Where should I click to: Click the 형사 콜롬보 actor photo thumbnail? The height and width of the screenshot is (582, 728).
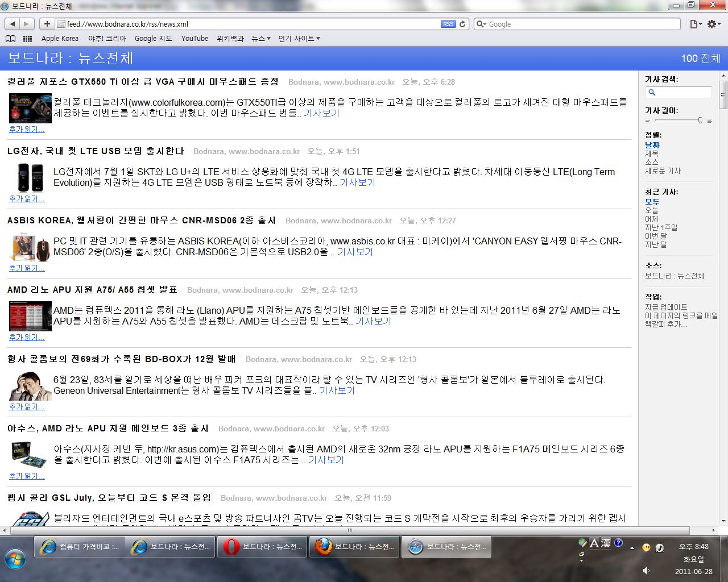tap(30, 386)
